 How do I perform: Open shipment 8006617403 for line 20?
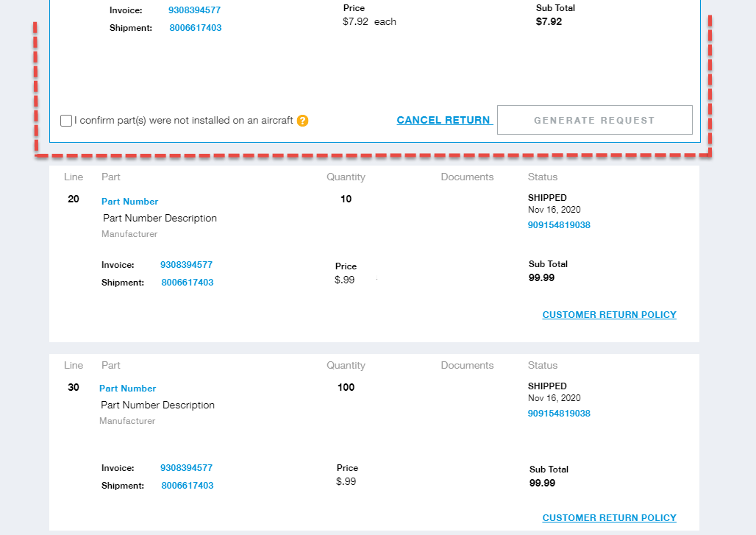tap(188, 283)
